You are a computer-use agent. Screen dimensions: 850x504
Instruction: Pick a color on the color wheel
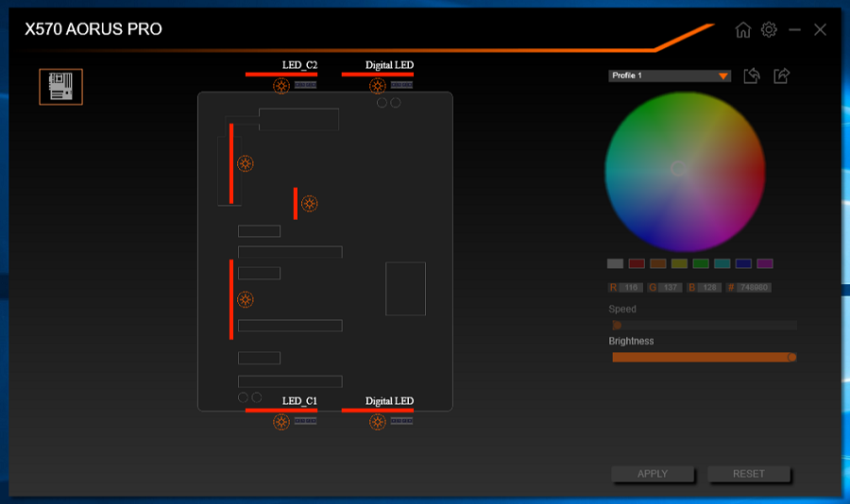pos(686,172)
